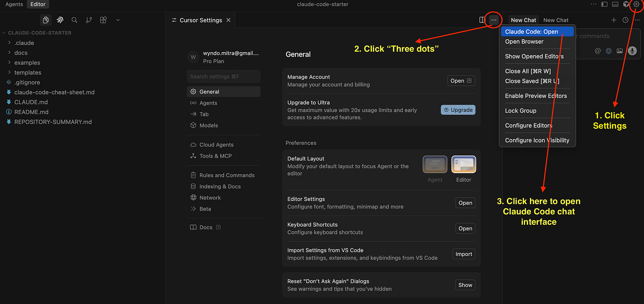This screenshot has width=644, height=304.
Task: Click the @ mention icon in chat input
Action: click(x=598, y=51)
